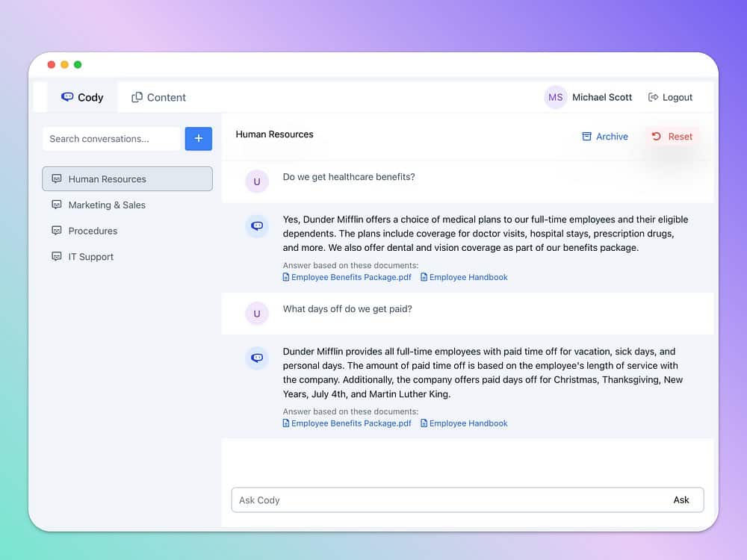Image resolution: width=747 pixels, height=560 pixels.
Task: Click the IT Support chat icon
Action: coord(57,256)
